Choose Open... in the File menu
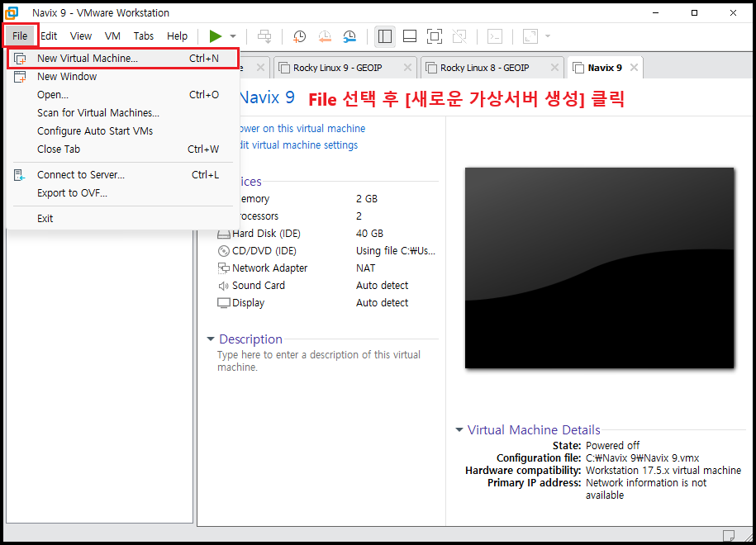 pyautogui.click(x=123, y=95)
